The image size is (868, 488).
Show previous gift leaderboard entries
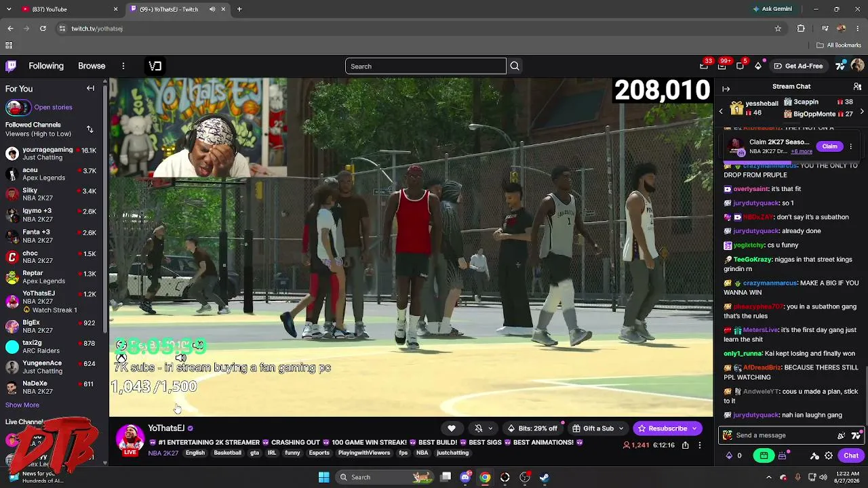pyautogui.click(x=721, y=111)
